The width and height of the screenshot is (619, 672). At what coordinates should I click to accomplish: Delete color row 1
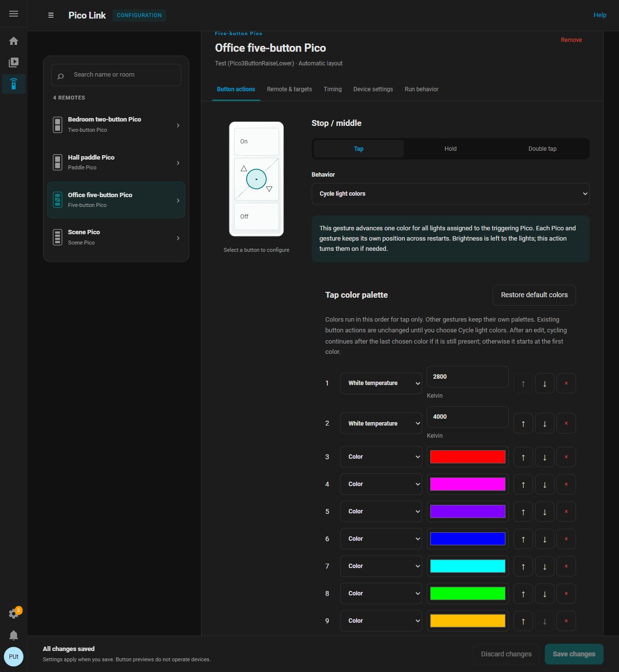point(566,384)
